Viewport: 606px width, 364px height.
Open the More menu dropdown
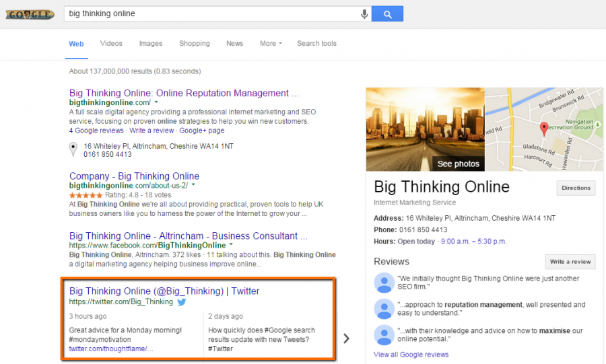point(271,44)
